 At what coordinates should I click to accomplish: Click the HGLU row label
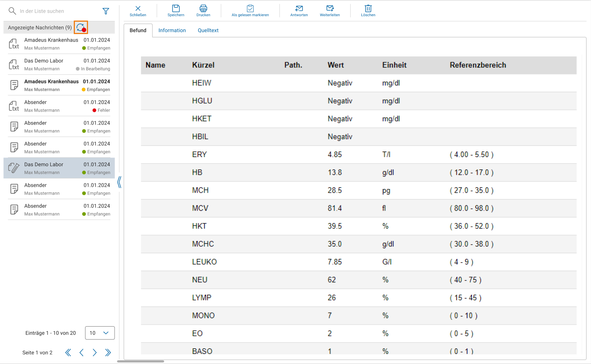[202, 101]
